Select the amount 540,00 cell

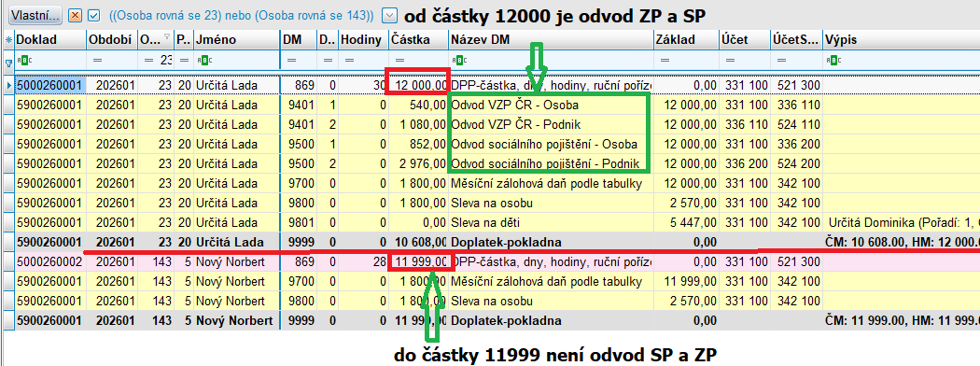click(418, 106)
